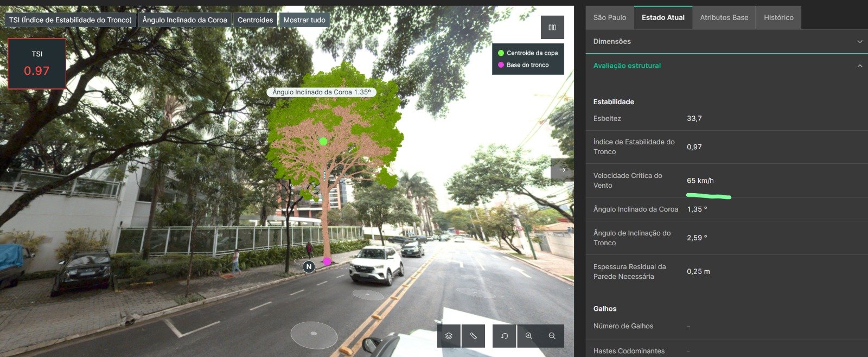
Task: Click the 2,59 ° trunk inclination value
Action: pyautogui.click(x=697, y=238)
